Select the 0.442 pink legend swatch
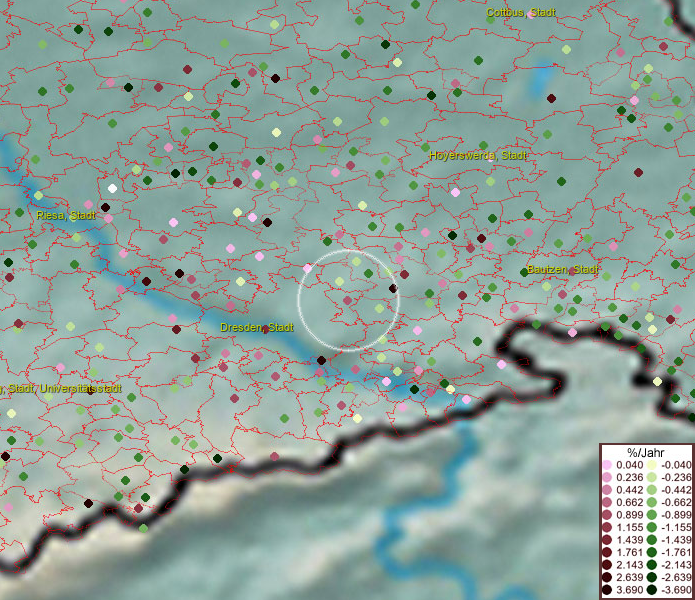Viewport: 695px width, 600px height. coord(607,490)
